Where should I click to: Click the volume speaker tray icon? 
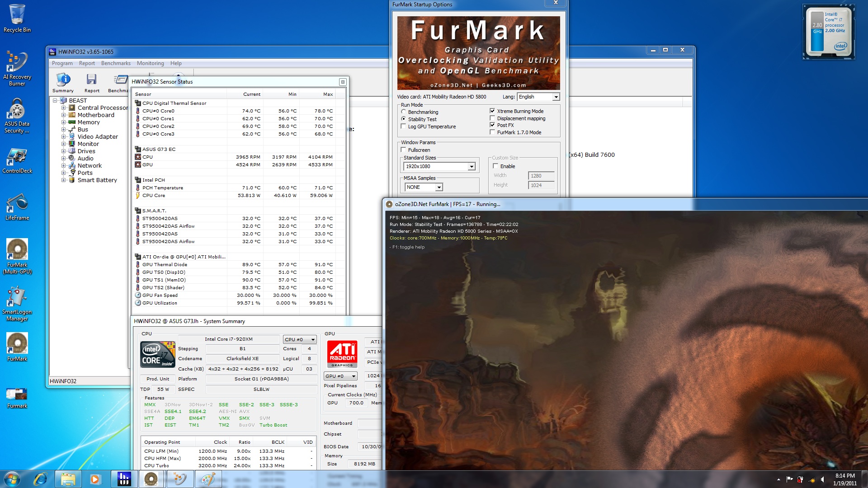coord(822,479)
